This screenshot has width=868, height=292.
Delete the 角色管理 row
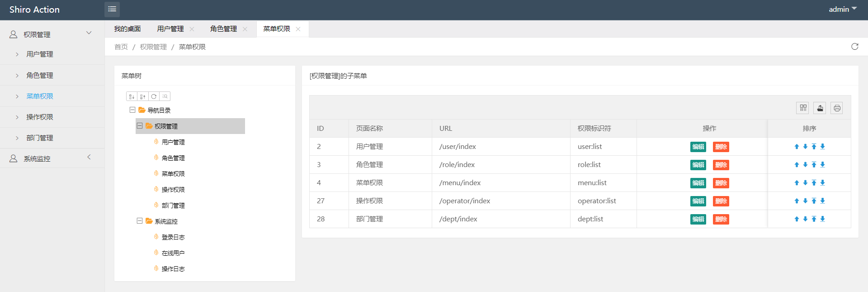tap(721, 165)
